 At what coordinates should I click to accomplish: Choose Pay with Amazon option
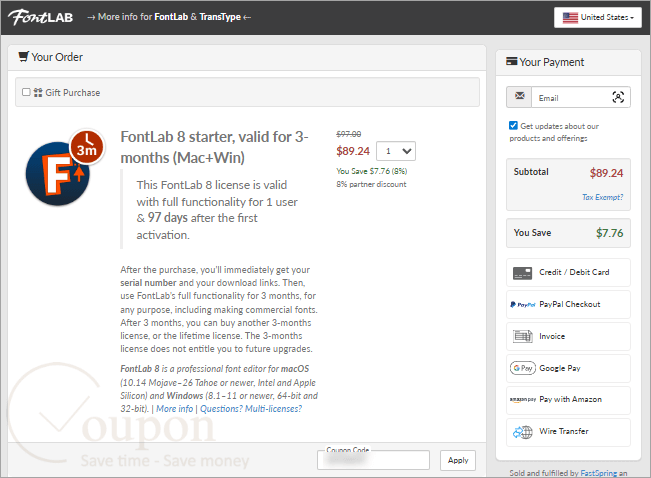568,400
